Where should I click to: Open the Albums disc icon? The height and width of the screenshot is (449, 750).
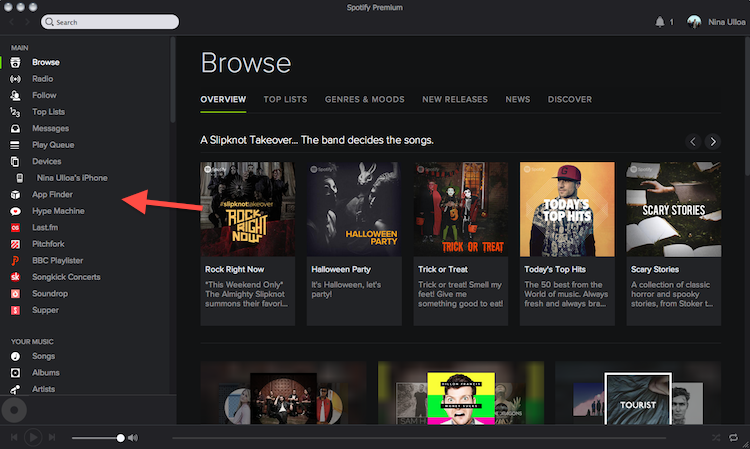point(15,372)
